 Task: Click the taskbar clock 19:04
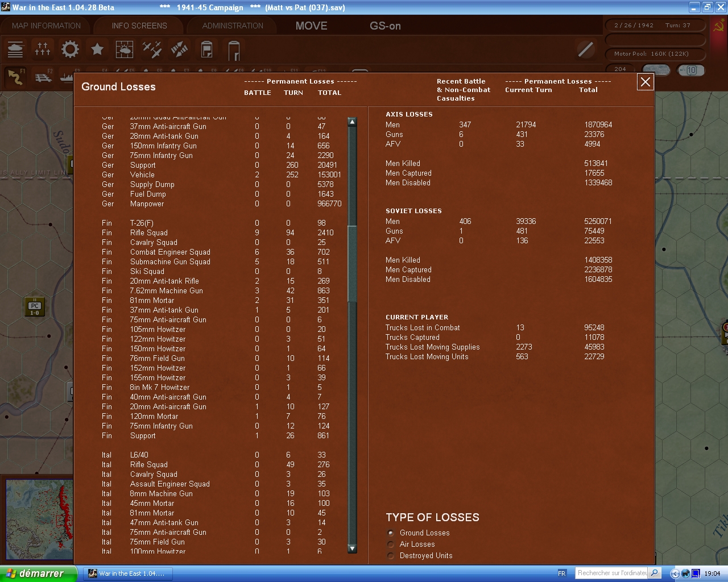(712, 573)
